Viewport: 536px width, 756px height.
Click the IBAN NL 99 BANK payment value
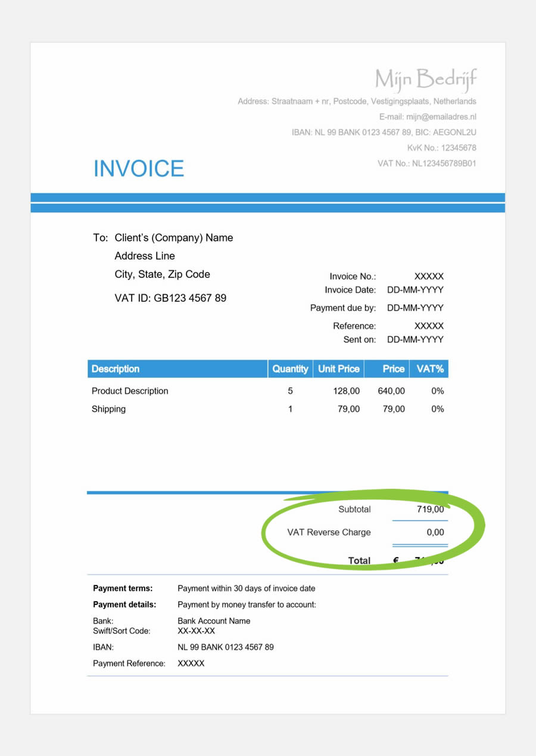tap(226, 647)
